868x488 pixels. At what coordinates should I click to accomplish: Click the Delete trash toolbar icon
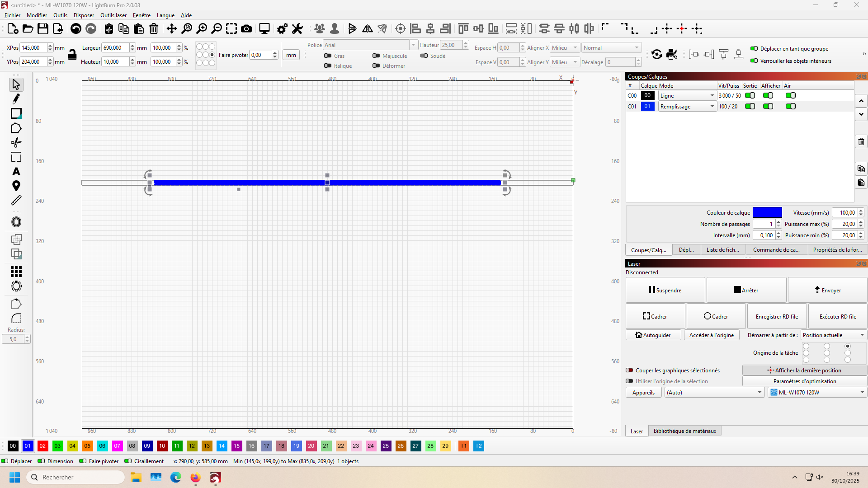coord(154,29)
